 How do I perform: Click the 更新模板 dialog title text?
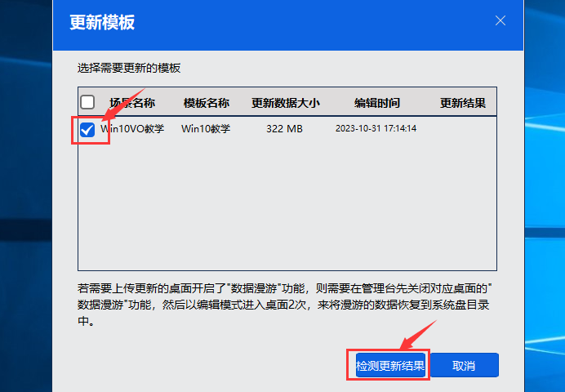click(x=102, y=22)
